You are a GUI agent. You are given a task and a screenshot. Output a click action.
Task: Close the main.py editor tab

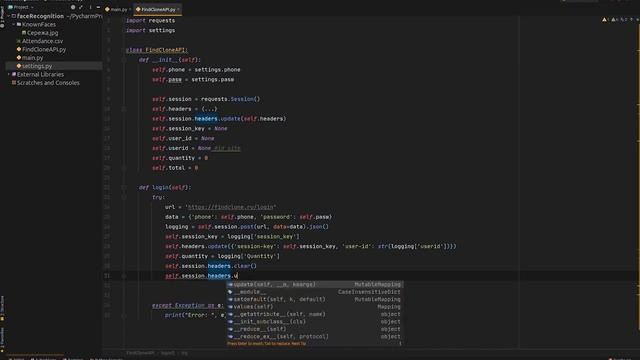(x=130, y=9)
